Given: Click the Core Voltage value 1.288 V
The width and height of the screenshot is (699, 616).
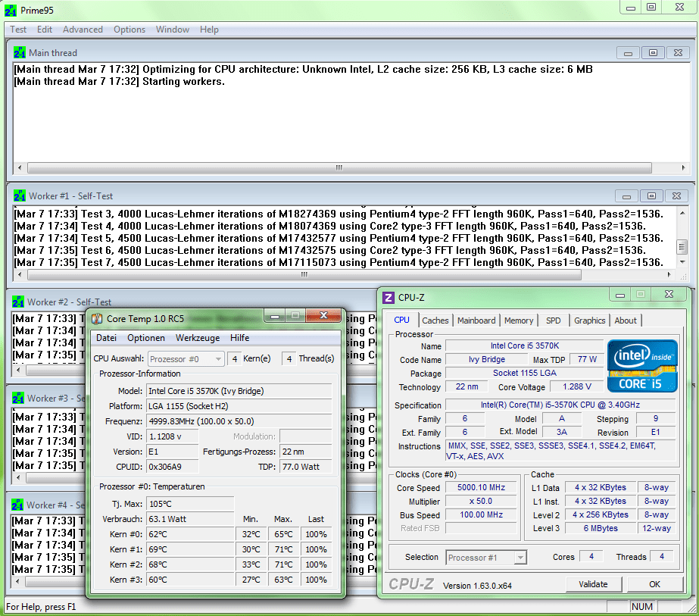Looking at the screenshot, I should click(x=577, y=386).
